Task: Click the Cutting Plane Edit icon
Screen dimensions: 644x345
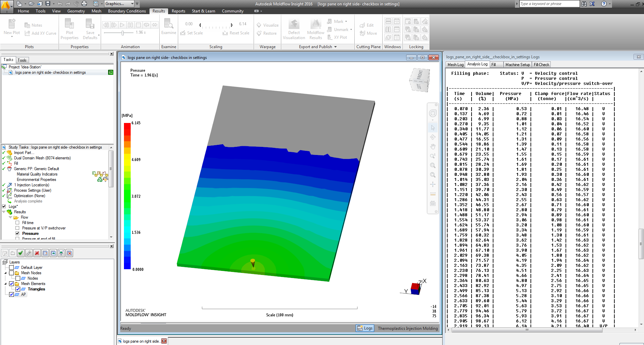Action: pos(367,25)
